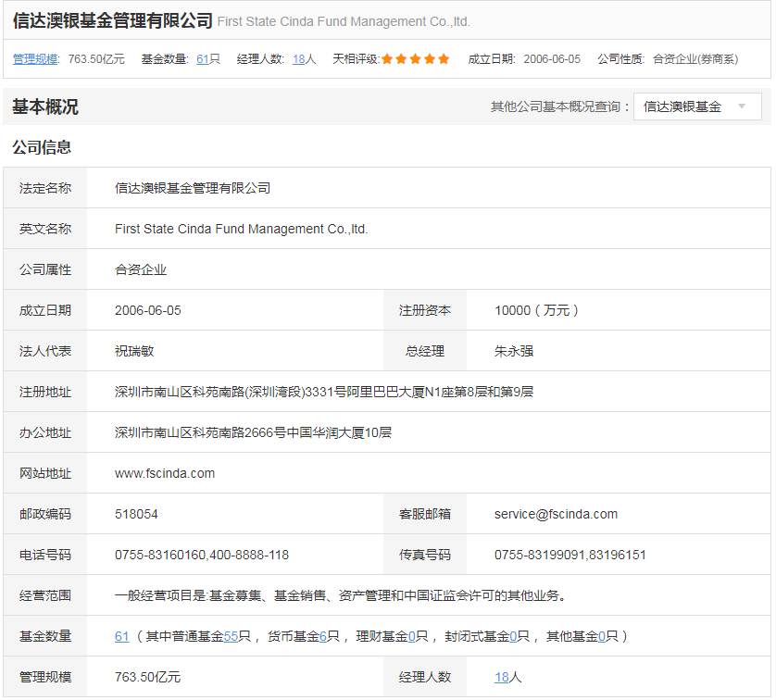Click the website address www.fscinda.com
776x700 pixels.
click(165, 473)
